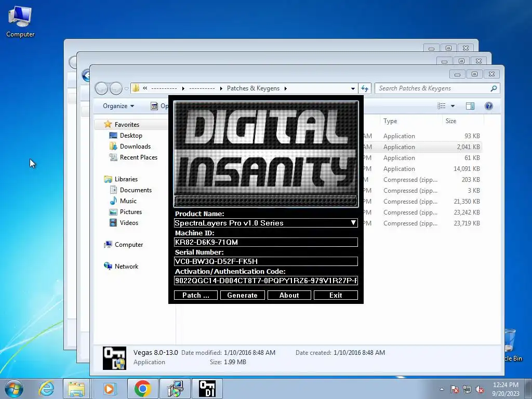Viewport: 532px width, 399px height.
Task: Select the 61 KB Application row
Action: tap(422, 158)
